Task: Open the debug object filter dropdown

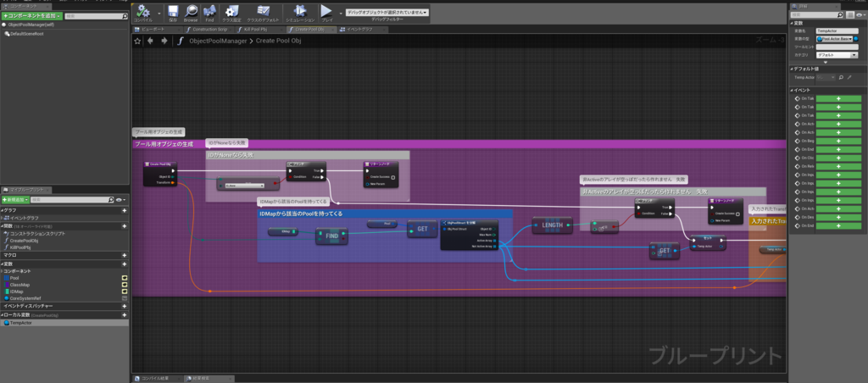Action: (x=387, y=12)
